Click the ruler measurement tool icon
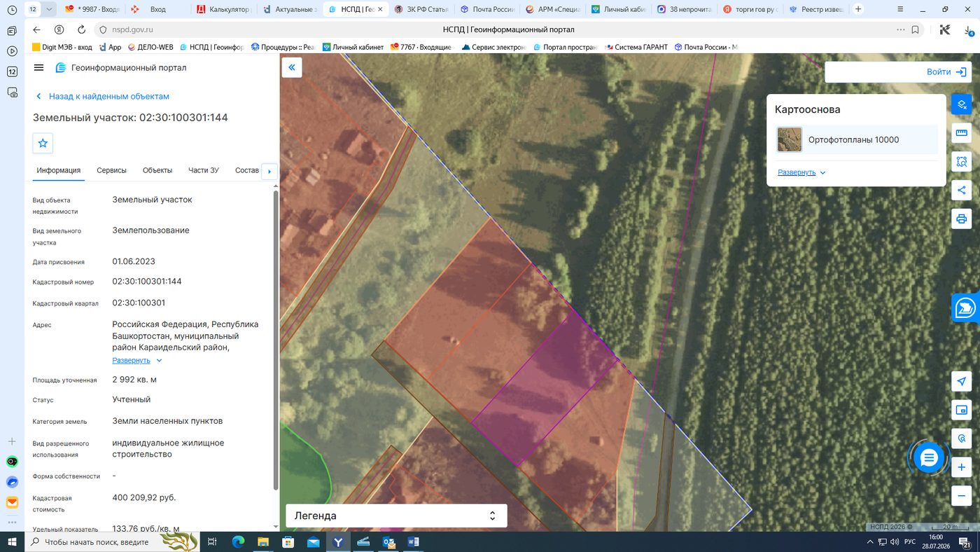 coord(961,133)
